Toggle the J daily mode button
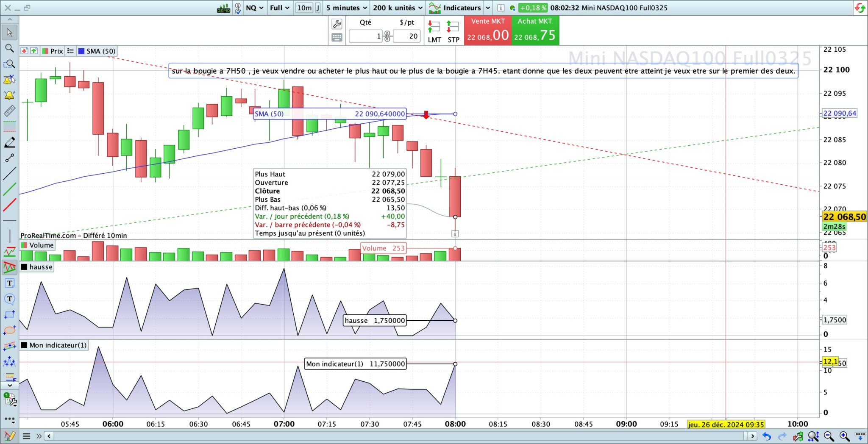 click(x=317, y=8)
